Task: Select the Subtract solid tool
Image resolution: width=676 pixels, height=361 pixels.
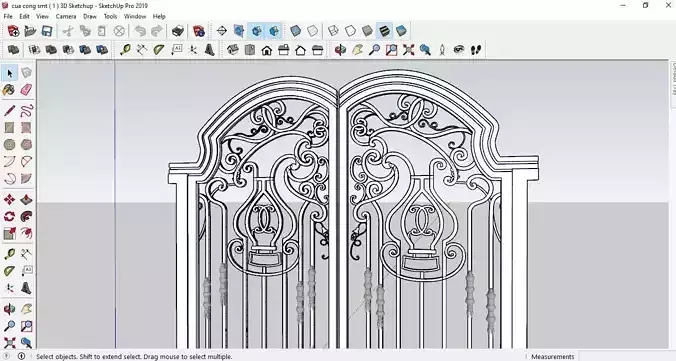Action: pos(68,50)
